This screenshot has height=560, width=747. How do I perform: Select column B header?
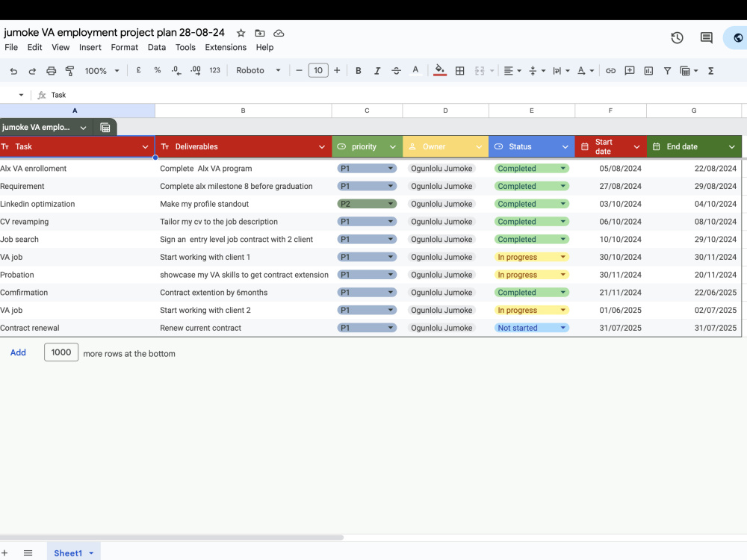243,111
